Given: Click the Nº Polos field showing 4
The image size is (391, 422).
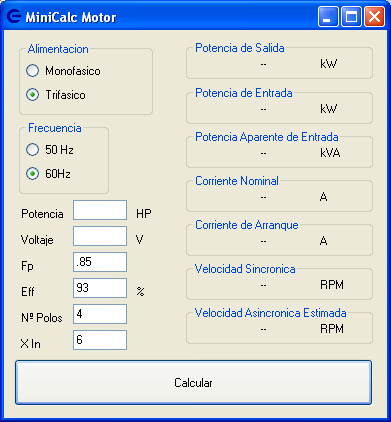Looking at the screenshot, I should point(100,314).
